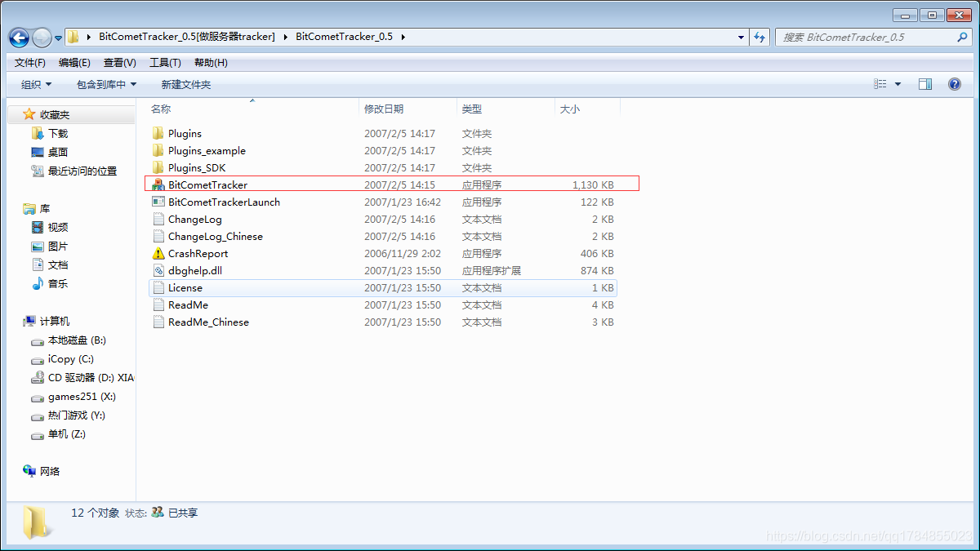Click the search magnifier icon
980x551 pixels.
[962, 37]
